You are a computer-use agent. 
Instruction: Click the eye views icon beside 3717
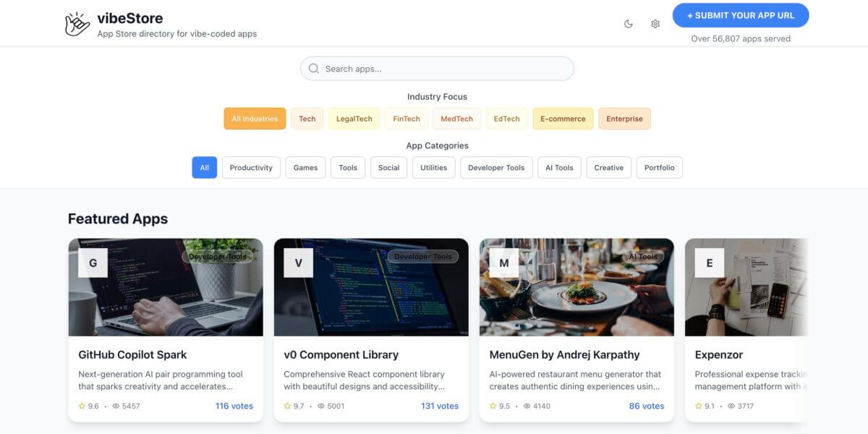coord(731,407)
